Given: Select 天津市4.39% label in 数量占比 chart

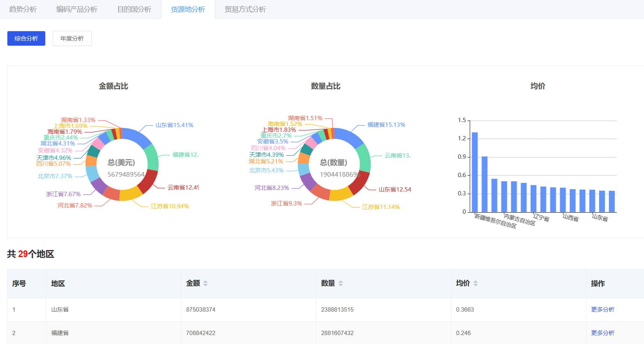Looking at the screenshot, I should tap(267, 155).
